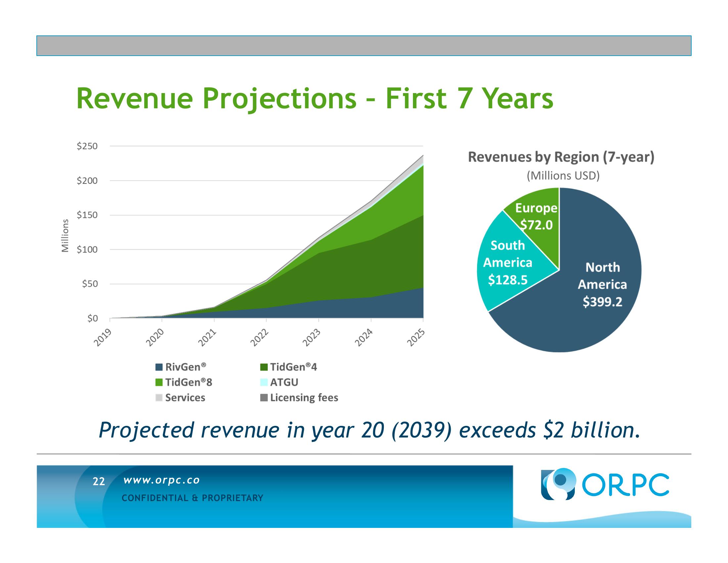
Task: Click the RivGen legend label
Action: (x=186, y=367)
